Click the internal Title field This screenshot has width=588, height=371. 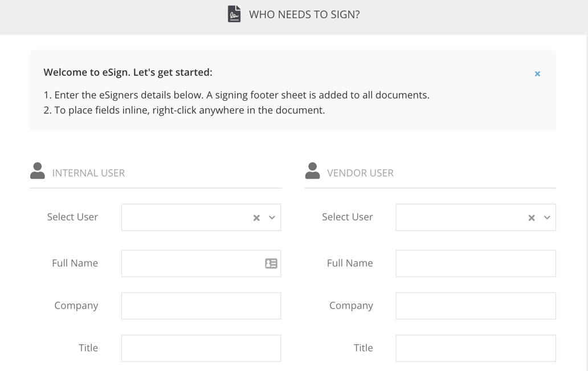(x=201, y=348)
